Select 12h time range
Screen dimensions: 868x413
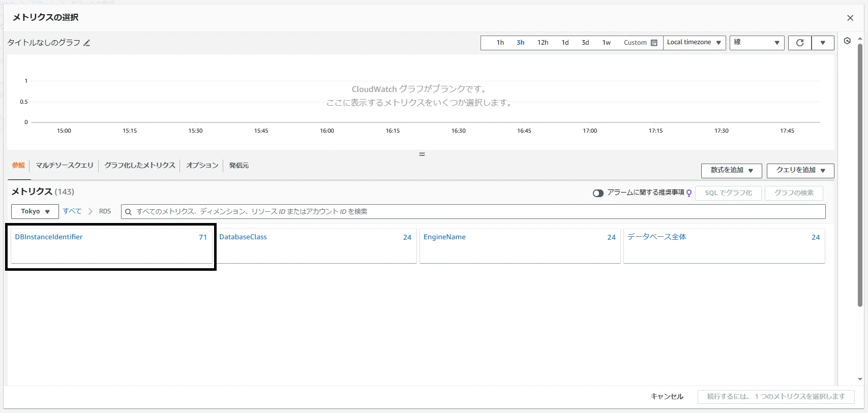543,43
